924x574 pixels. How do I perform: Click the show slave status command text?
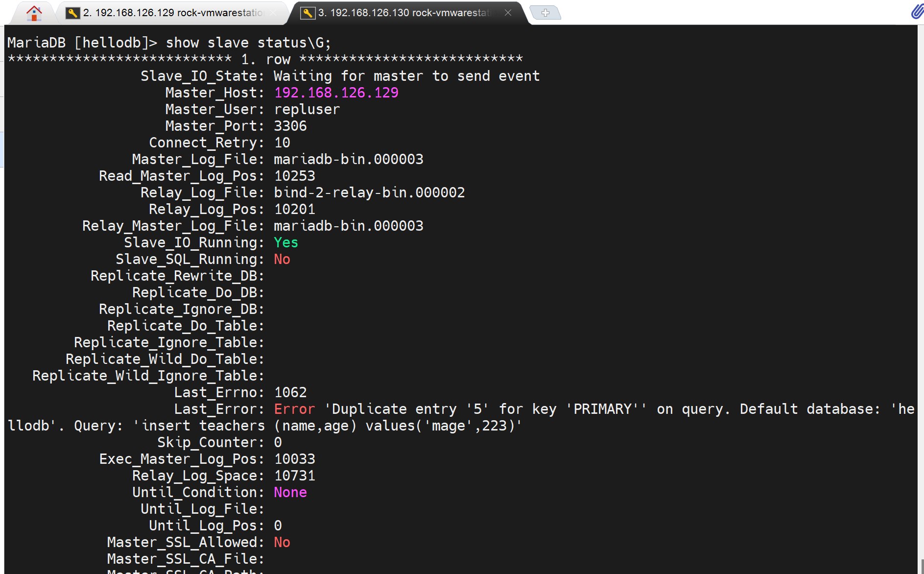(x=248, y=43)
